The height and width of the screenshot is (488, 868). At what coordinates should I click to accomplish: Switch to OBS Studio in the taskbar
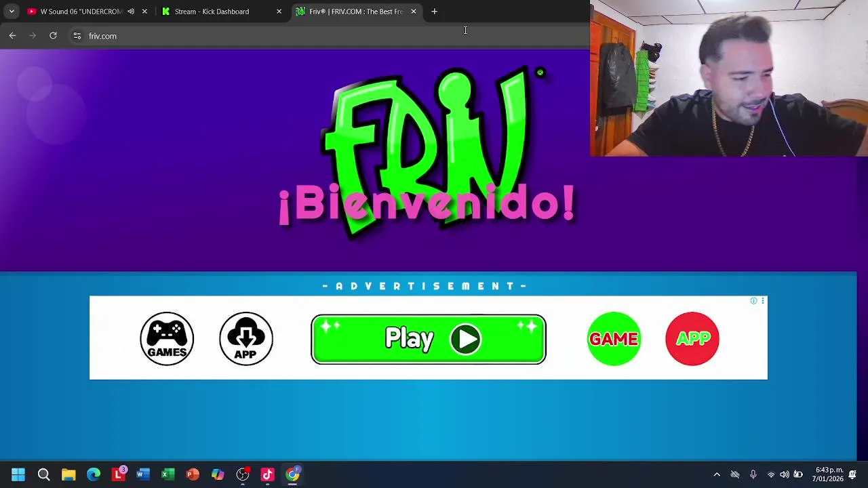click(x=243, y=474)
